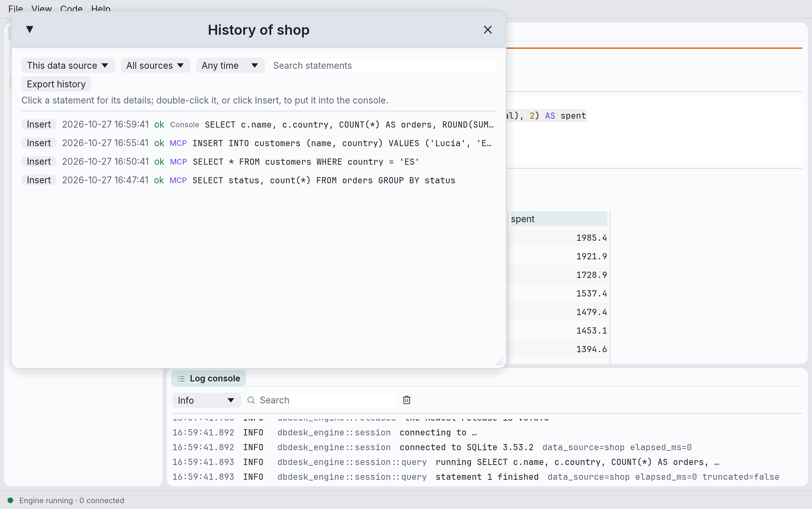Click the connected to SQLite 3.53.2 log line
Image resolution: width=812 pixels, height=509 pixels.
click(x=432, y=447)
